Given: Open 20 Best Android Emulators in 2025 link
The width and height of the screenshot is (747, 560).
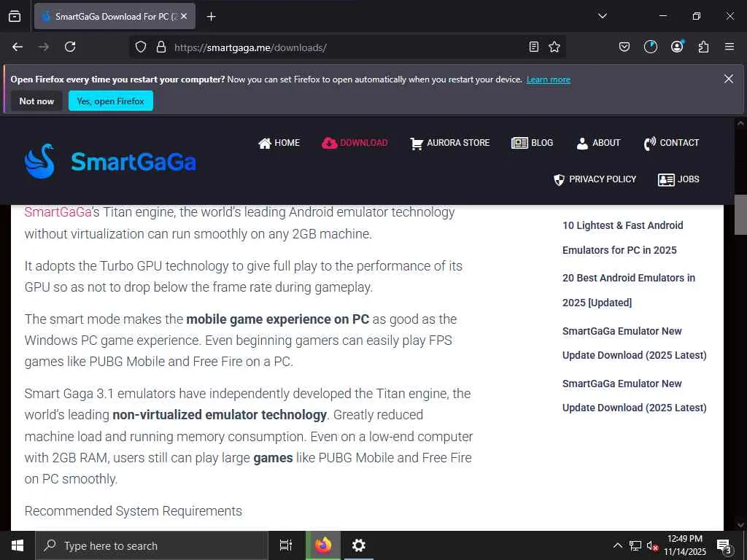Looking at the screenshot, I should pos(628,290).
